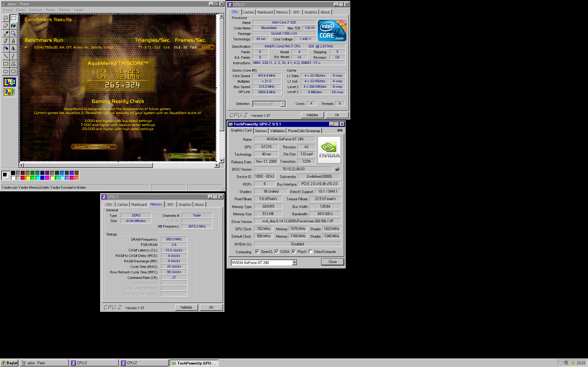The image size is (588, 367).
Task: Switch to adsız - Paint on the taskbar
Action: coord(44,363)
